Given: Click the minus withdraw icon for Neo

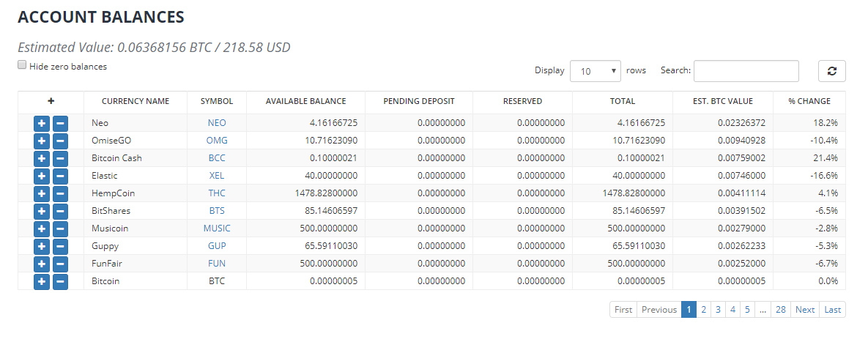Looking at the screenshot, I should click(60, 123).
